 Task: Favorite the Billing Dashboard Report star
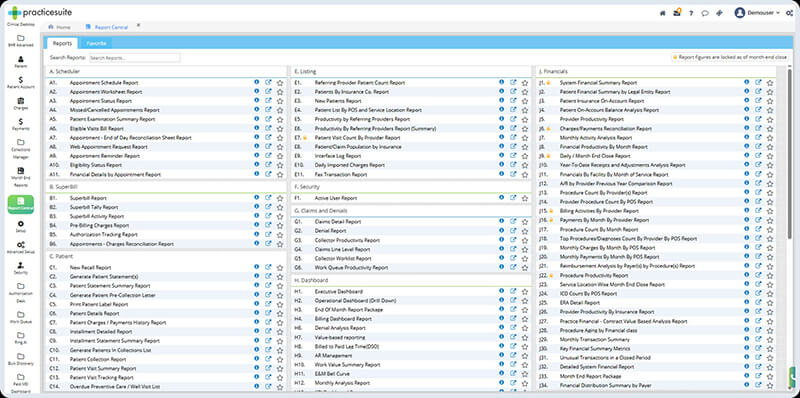[524, 319]
